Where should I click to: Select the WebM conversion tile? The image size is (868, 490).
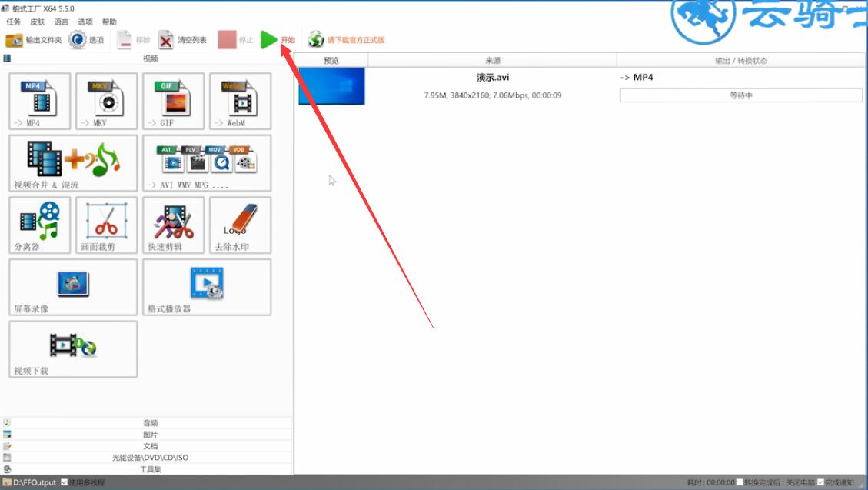pyautogui.click(x=240, y=102)
